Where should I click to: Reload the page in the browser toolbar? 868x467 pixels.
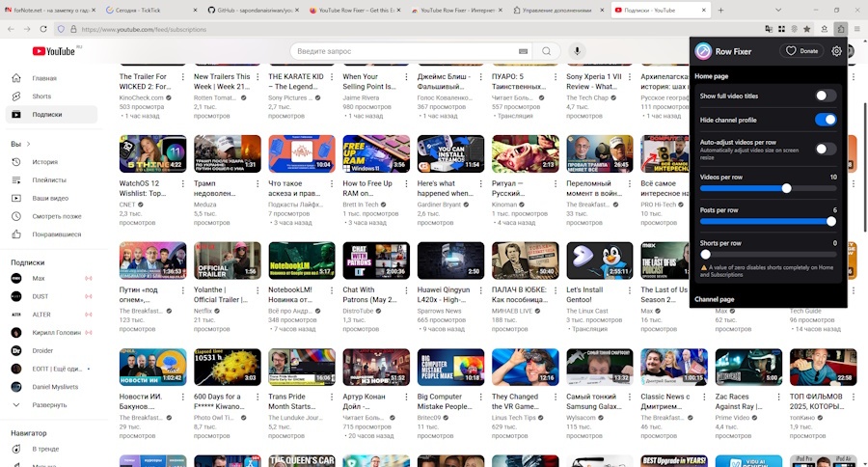pyautogui.click(x=43, y=29)
